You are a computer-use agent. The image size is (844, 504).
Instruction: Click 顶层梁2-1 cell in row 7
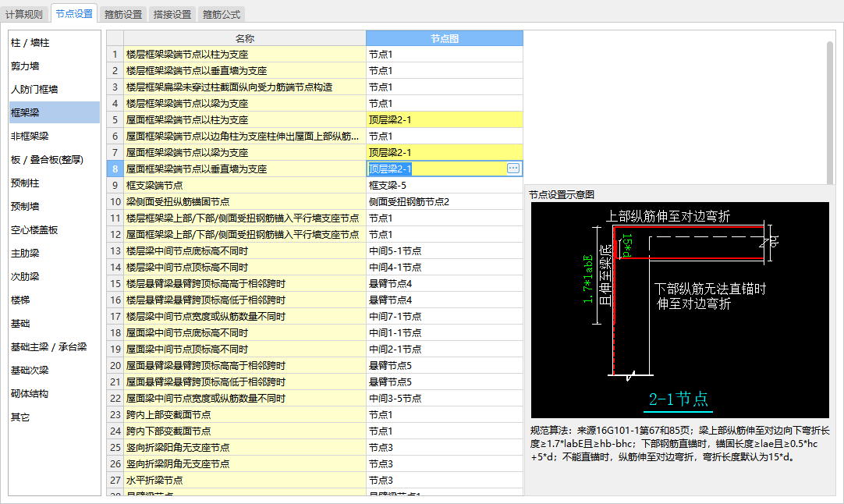click(x=445, y=152)
